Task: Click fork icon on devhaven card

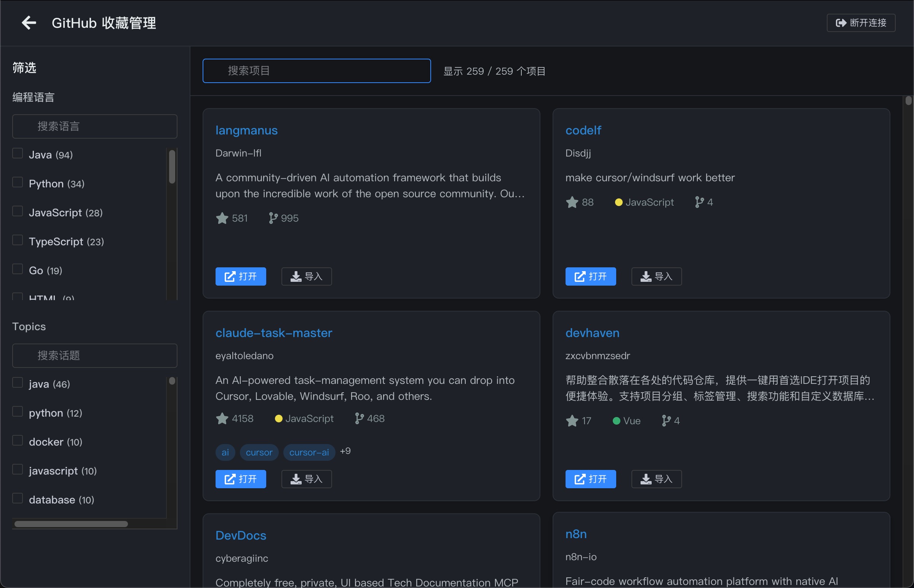Action: (x=666, y=421)
